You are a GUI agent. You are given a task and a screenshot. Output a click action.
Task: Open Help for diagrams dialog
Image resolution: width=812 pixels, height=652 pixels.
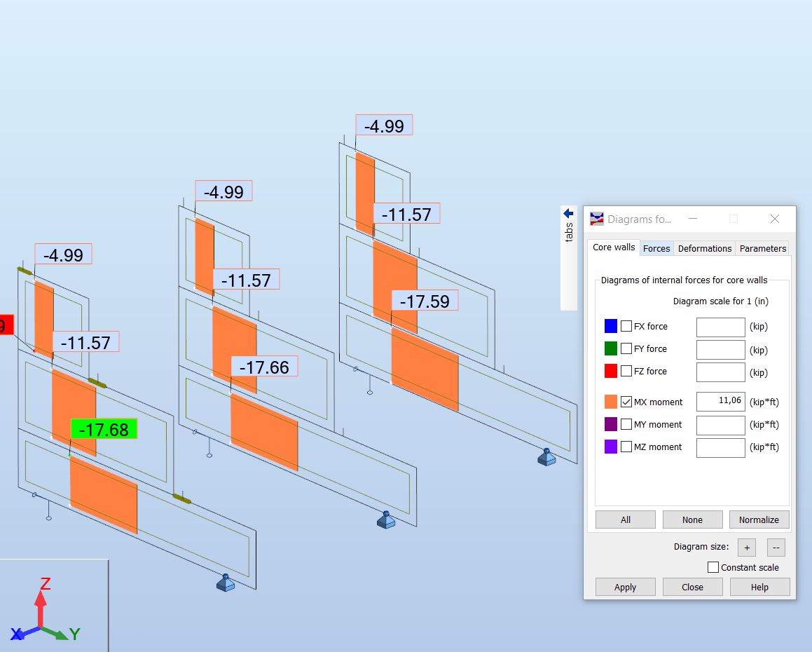point(759,587)
